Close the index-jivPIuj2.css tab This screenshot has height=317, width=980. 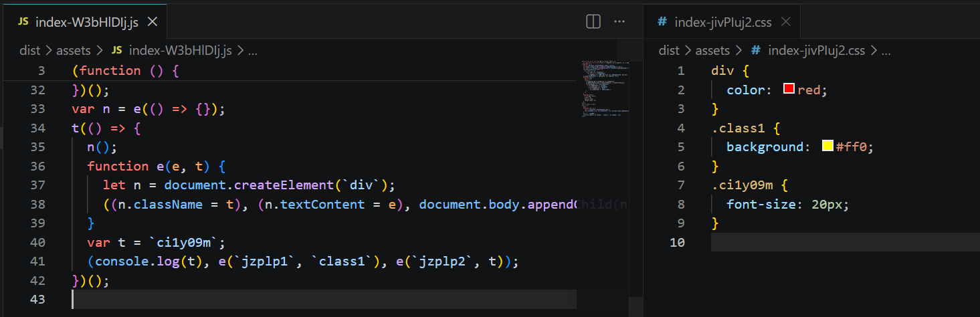pos(786,22)
